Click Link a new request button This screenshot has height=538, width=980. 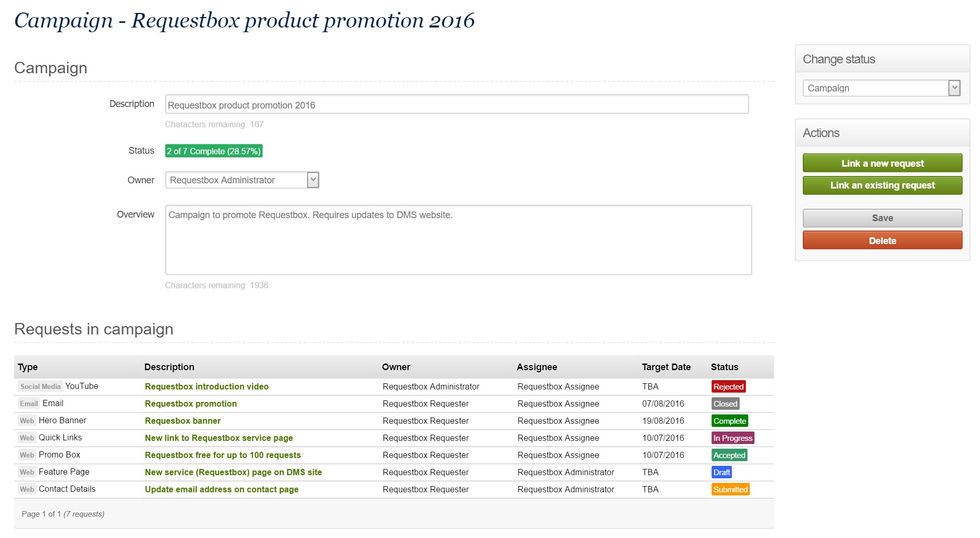882,164
